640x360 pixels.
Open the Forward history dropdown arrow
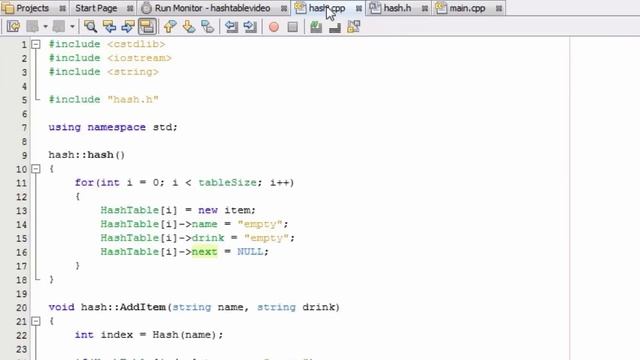click(x=72, y=27)
